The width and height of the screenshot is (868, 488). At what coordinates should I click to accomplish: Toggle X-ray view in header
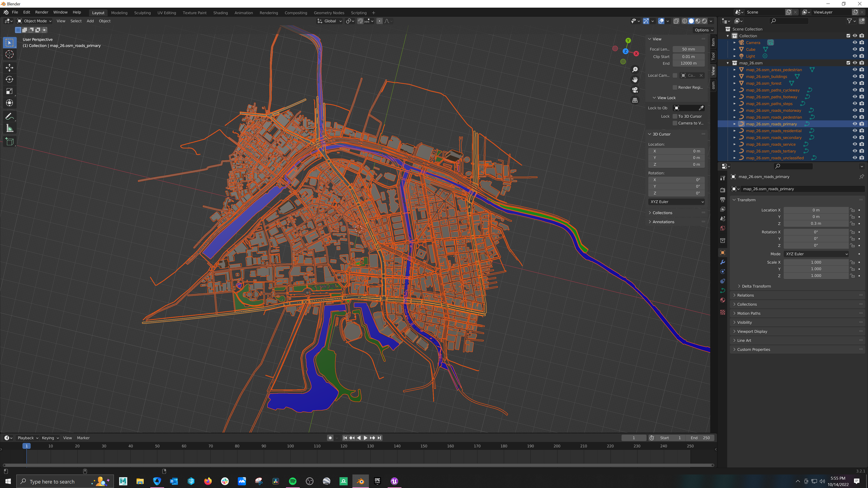[x=676, y=21]
